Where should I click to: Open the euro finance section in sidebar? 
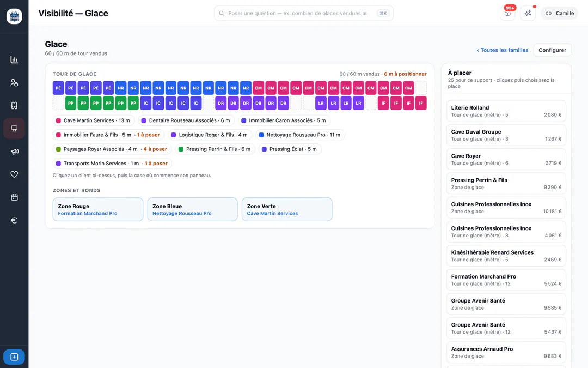14,220
